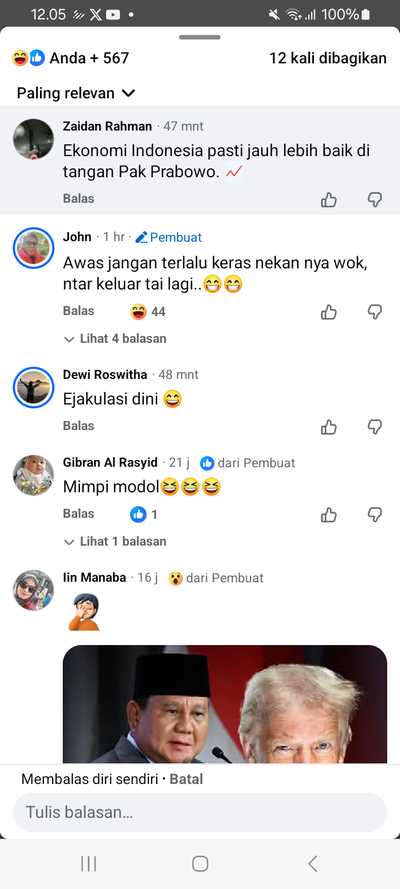The width and height of the screenshot is (400, 889).
Task: Give thumbs up to Gibran Al Rasyid's comment
Action: 329,515
